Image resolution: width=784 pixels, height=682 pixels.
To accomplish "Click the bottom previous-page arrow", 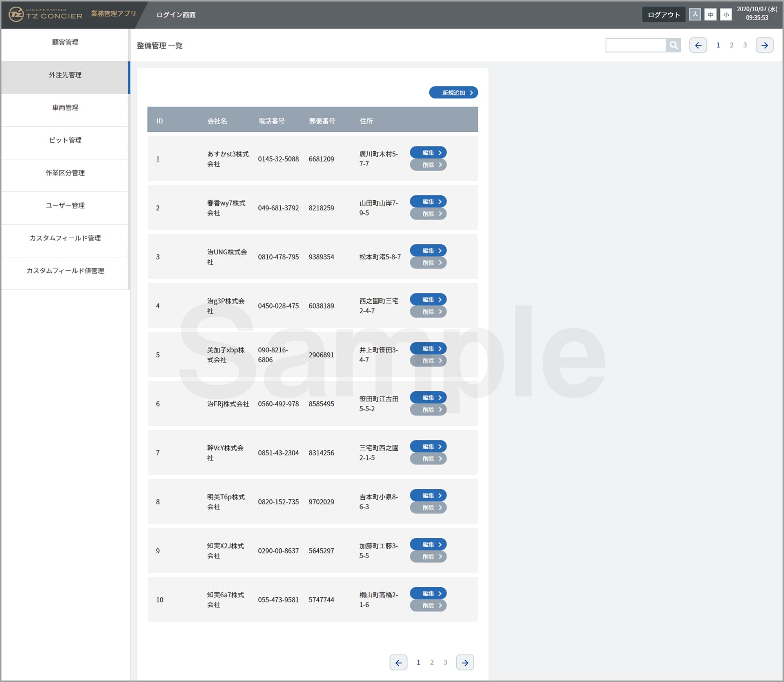I will pyautogui.click(x=398, y=662).
